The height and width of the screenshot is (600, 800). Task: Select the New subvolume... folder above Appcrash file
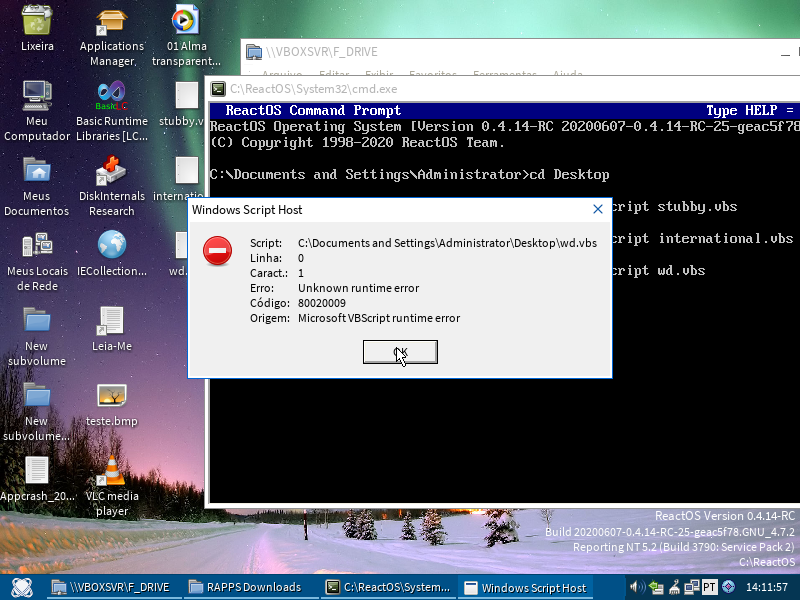[37, 394]
